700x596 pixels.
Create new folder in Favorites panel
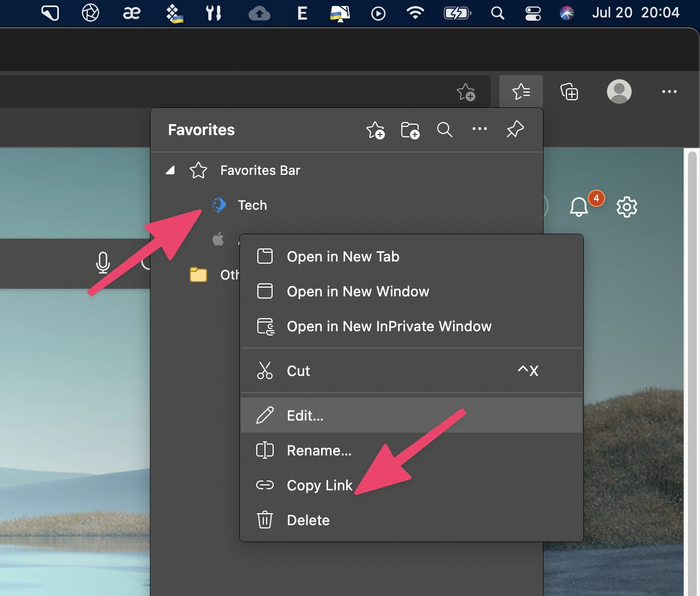click(x=410, y=130)
